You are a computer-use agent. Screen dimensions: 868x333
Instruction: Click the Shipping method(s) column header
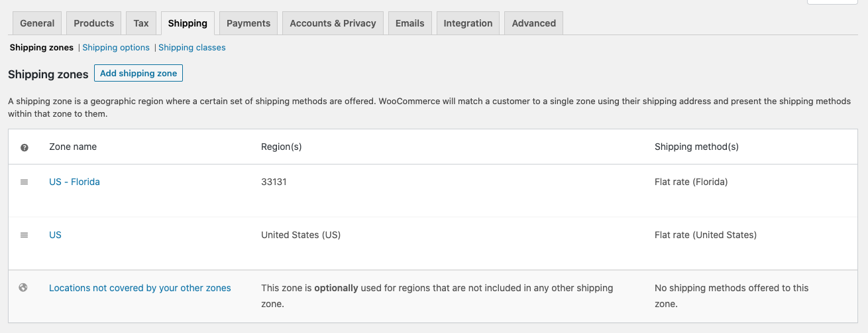pyautogui.click(x=696, y=147)
